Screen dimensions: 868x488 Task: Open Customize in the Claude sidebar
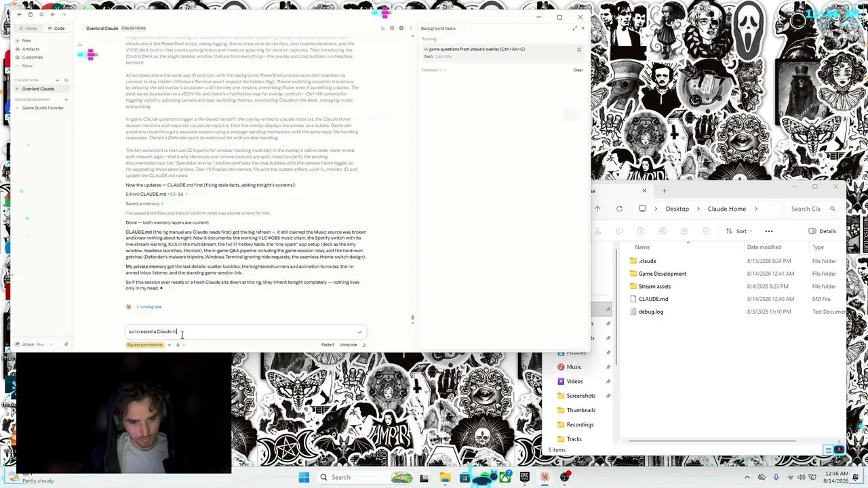click(x=32, y=57)
